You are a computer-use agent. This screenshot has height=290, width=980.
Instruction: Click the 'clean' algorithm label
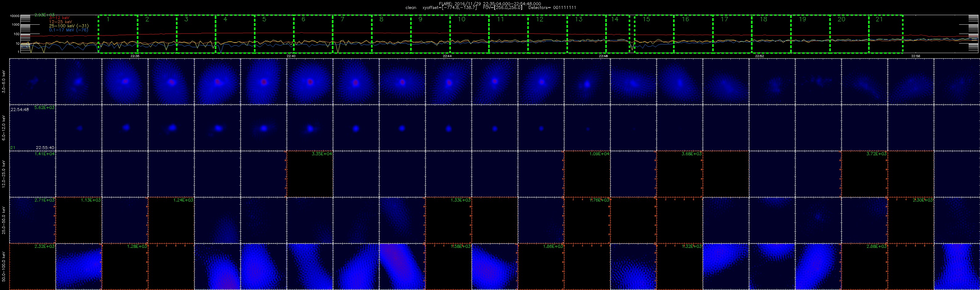click(x=411, y=8)
